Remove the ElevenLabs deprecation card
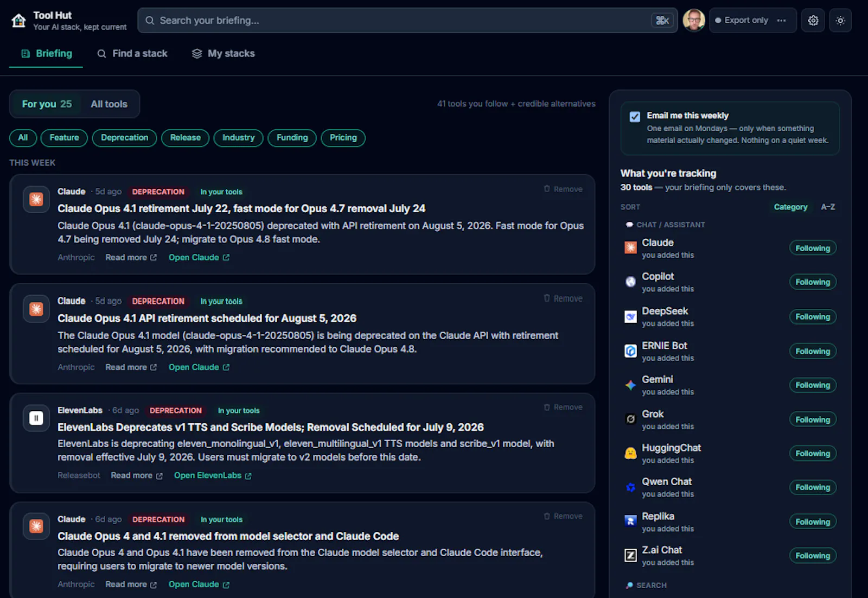Image resolution: width=868 pixels, height=598 pixels. [x=563, y=407]
